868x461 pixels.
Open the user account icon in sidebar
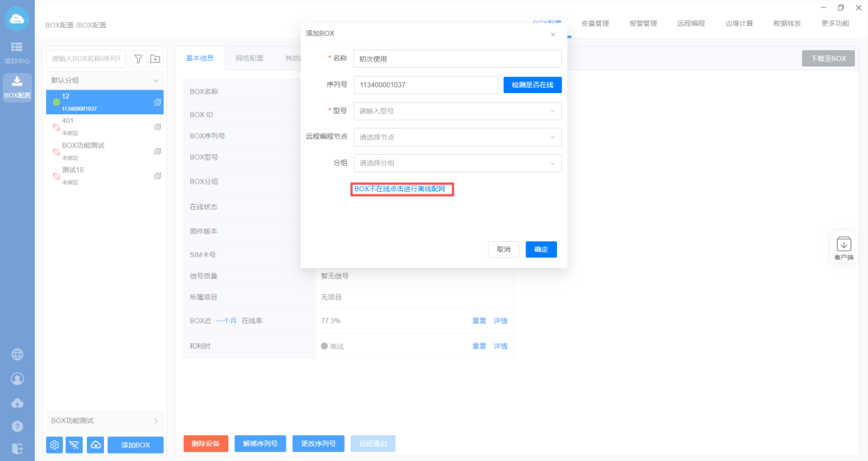click(x=17, y=378)
